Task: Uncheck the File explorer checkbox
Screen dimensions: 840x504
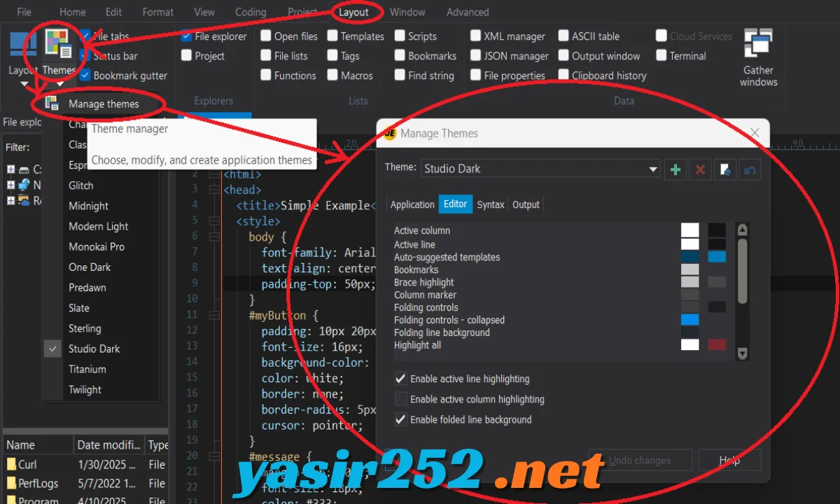Action: tap(186, 36)
